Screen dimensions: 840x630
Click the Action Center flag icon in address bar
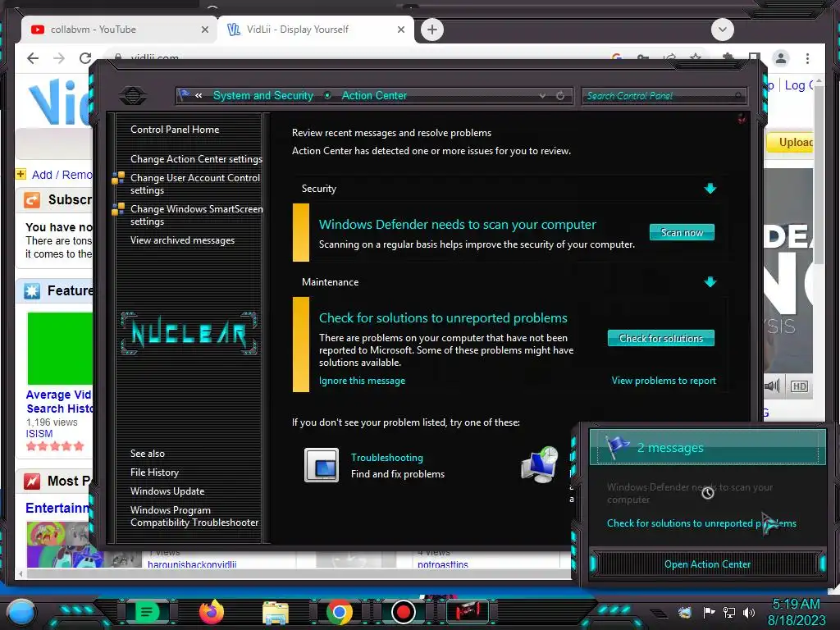click(185, 95)
